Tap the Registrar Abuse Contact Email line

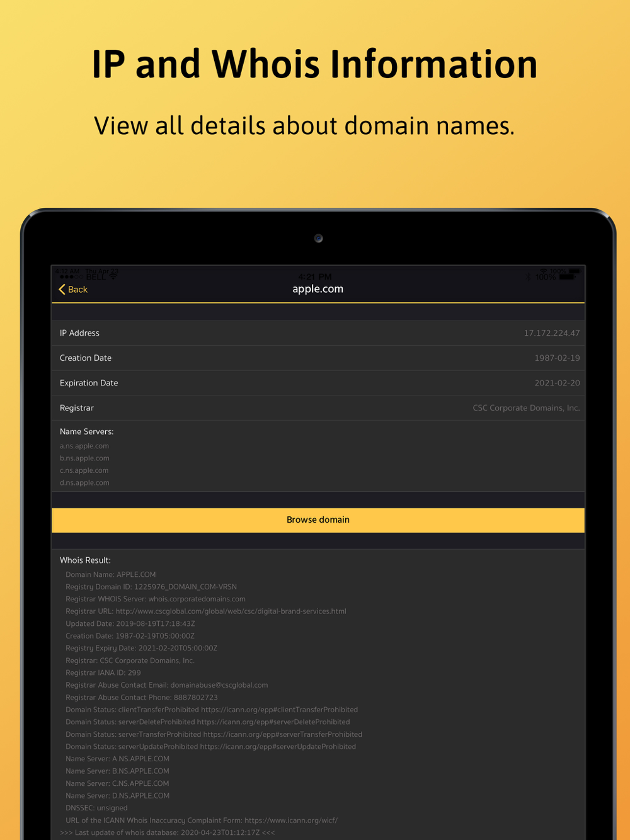(167, 685)
